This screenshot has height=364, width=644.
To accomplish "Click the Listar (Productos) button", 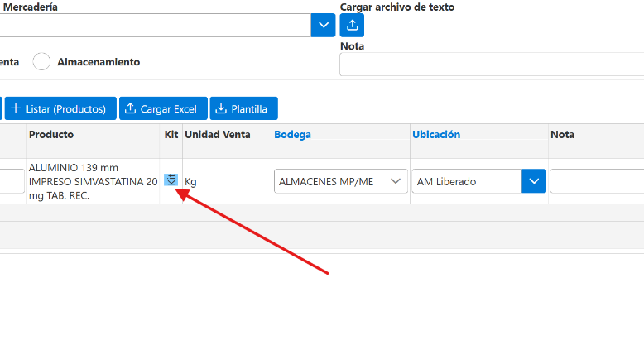I will [60, 108].
